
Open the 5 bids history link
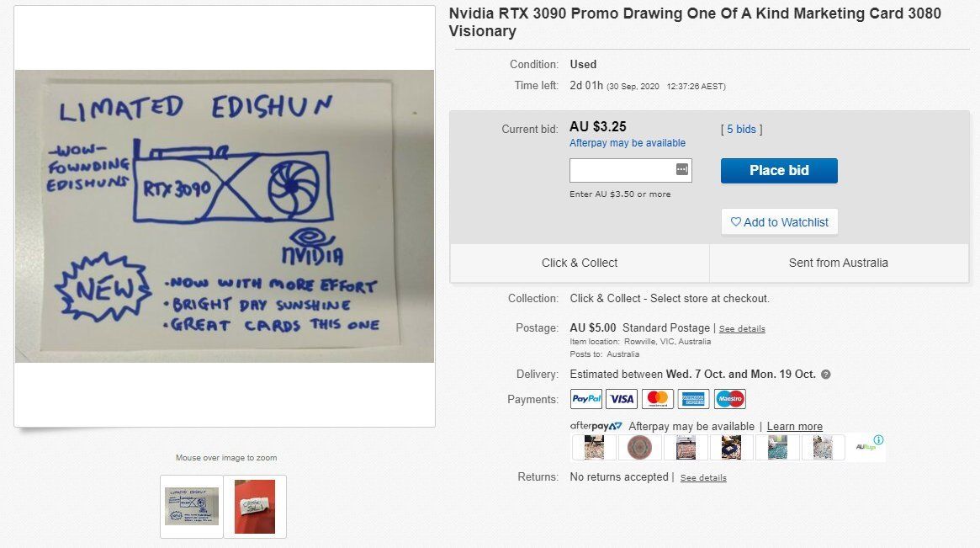pos(741,129)
